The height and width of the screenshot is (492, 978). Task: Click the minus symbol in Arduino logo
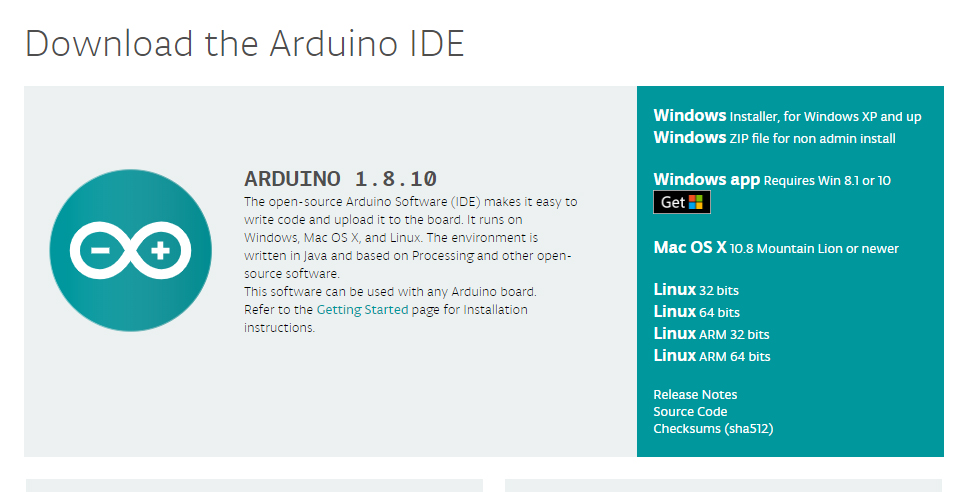point(100,251)
